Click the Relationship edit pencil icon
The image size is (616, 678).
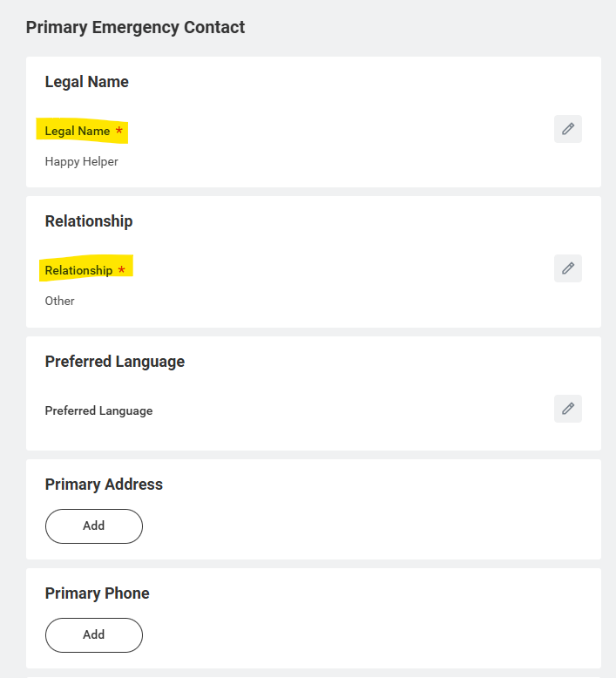pyautogui.click(x=568, y=268)
